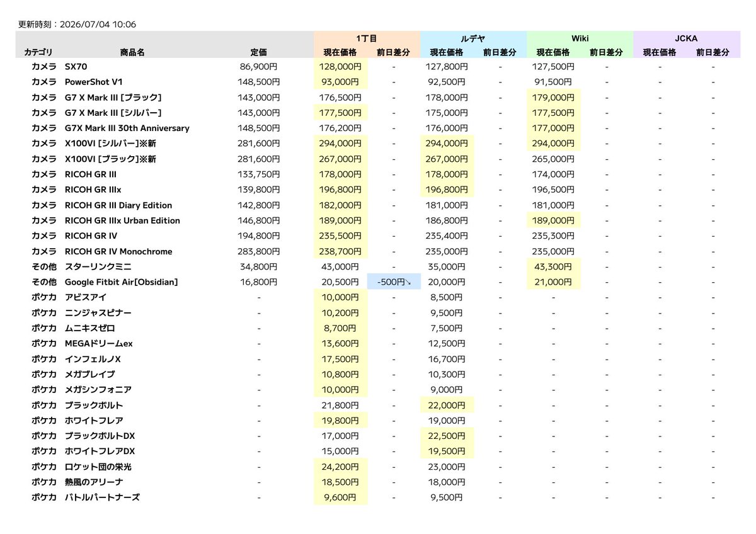Select Google Fitbit Air[Obsidian] product name

pos(122,282)
